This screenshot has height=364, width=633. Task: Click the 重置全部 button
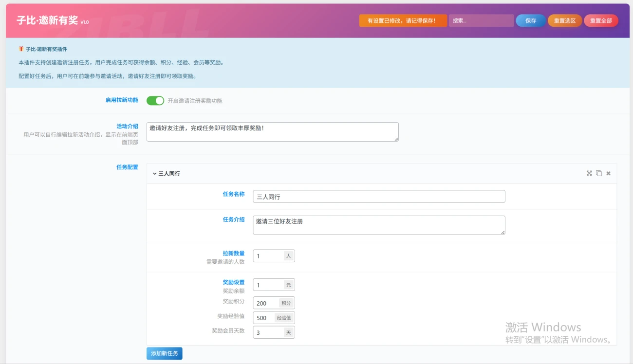point(601,20)
